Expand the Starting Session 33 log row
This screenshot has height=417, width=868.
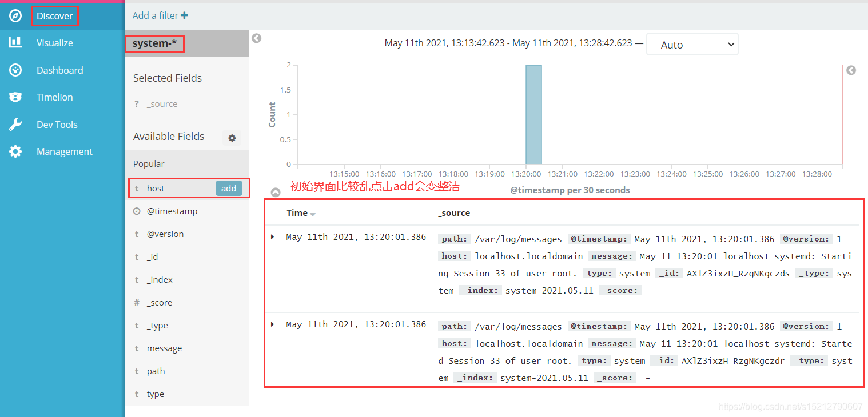click(x=273, y=236)
